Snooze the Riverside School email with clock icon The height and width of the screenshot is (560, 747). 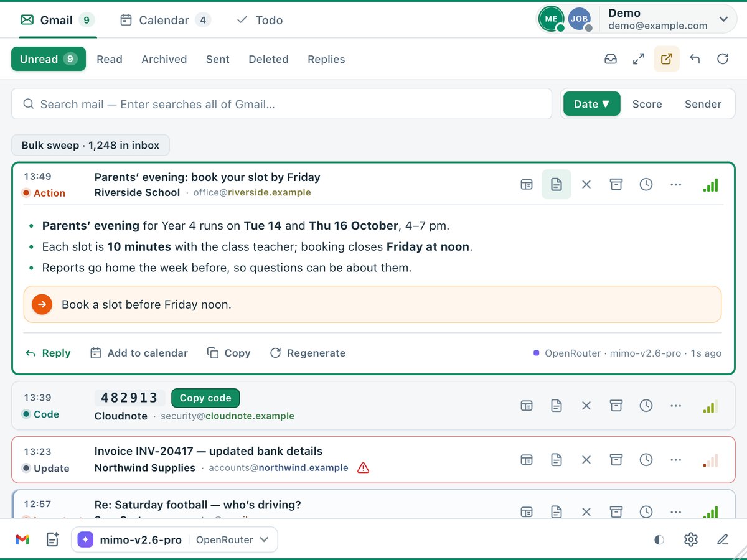pos(646,184)
